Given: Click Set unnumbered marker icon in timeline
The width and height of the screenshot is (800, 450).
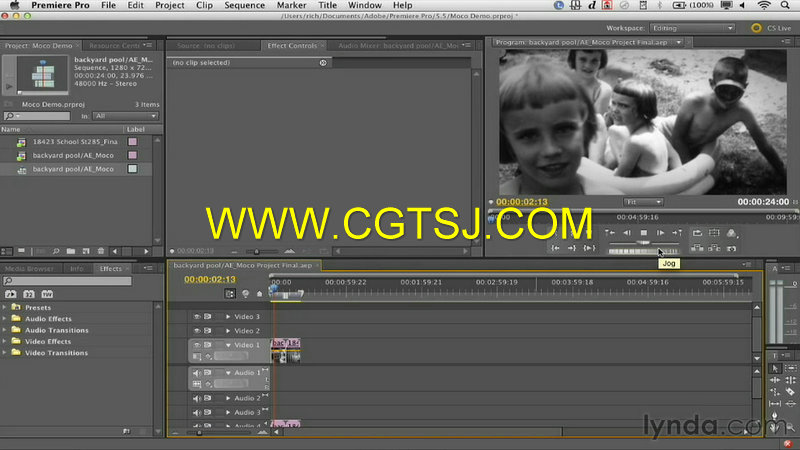Looking at the screenshot, I should point(259,294).
